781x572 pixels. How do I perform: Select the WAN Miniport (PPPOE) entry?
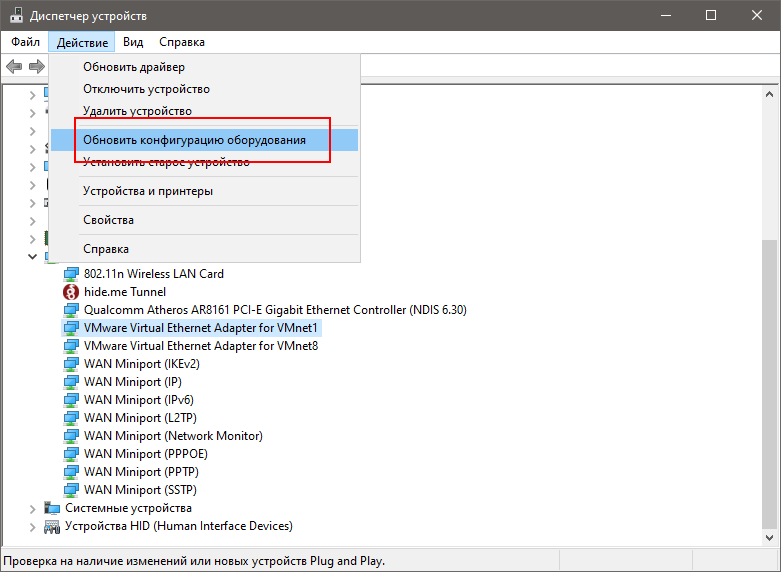click(x=146, y=454)
